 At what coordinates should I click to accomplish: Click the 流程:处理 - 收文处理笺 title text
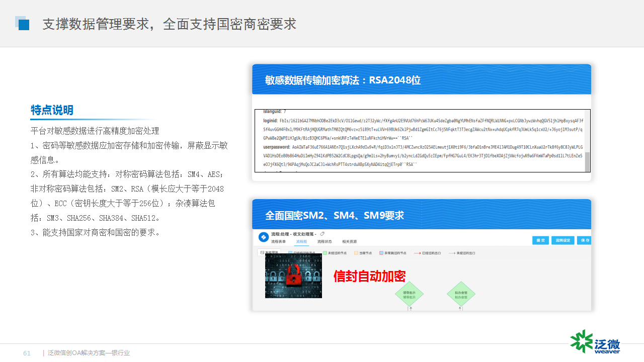[294, 234]
